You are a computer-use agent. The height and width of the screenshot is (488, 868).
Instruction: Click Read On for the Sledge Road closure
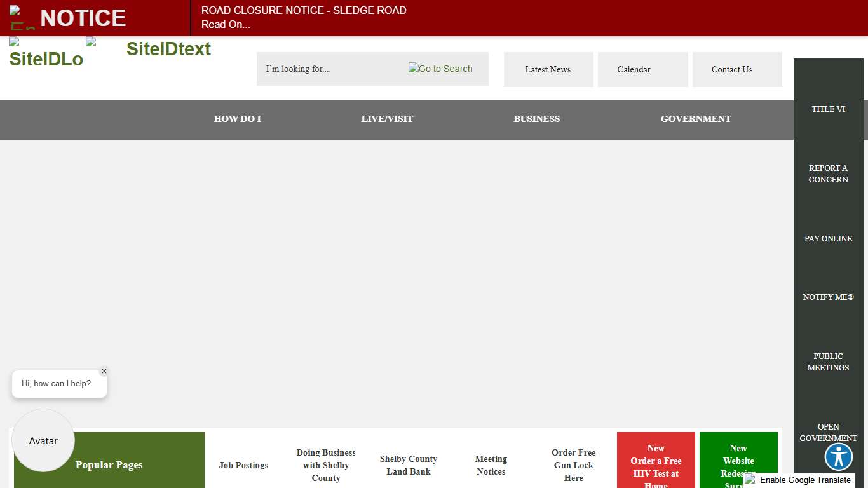pyautogui.click(x=226, y=24)
